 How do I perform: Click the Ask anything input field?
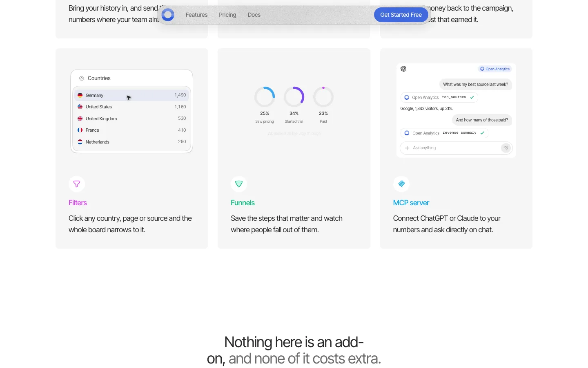point(456,148)
